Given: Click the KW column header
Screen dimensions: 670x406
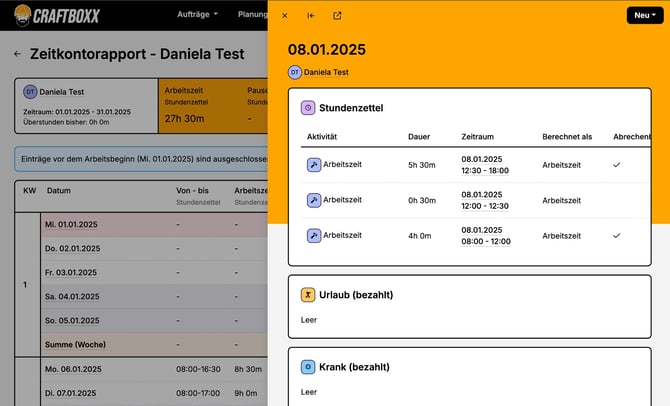Looking at the screenshot, I should 29,191.
